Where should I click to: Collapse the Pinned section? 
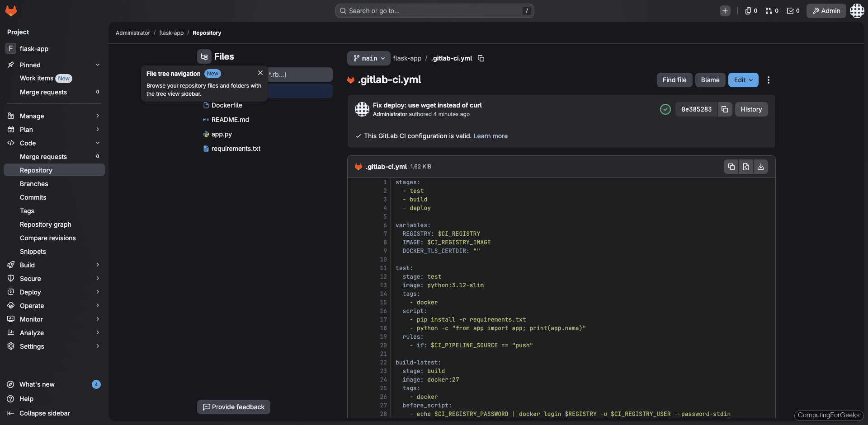(98, 65)
